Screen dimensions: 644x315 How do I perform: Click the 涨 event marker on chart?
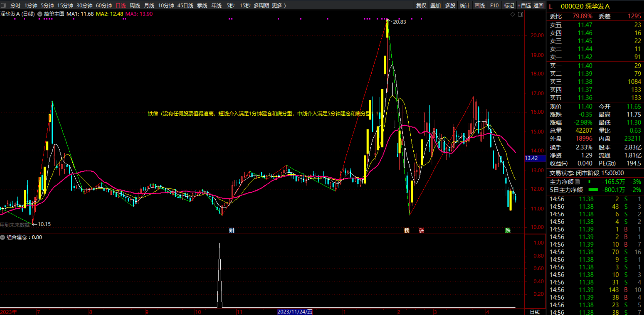point(421,231)
